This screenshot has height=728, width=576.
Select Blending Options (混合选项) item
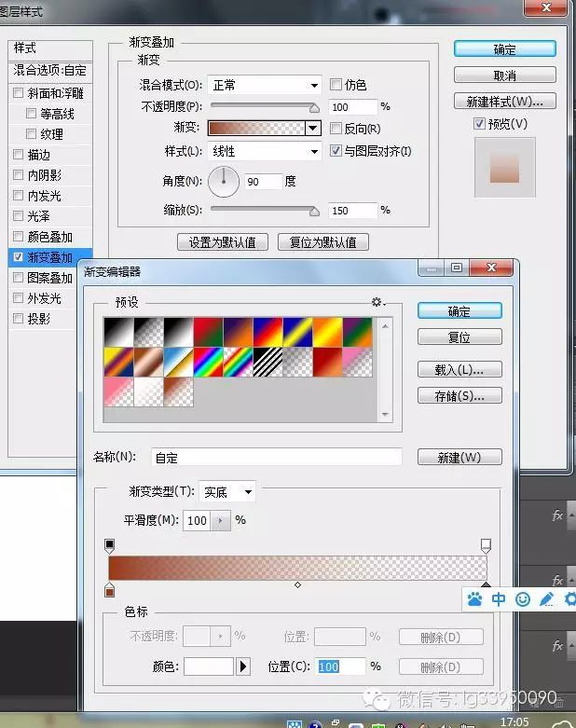click(x=50, y=70)
